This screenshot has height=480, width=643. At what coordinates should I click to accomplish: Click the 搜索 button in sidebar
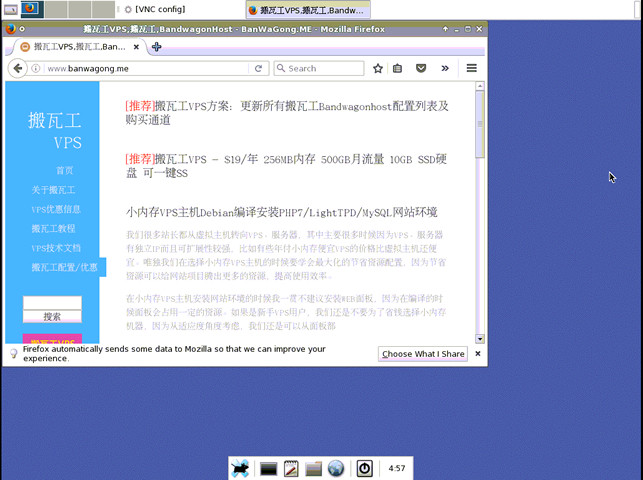(x=52, y=316)
